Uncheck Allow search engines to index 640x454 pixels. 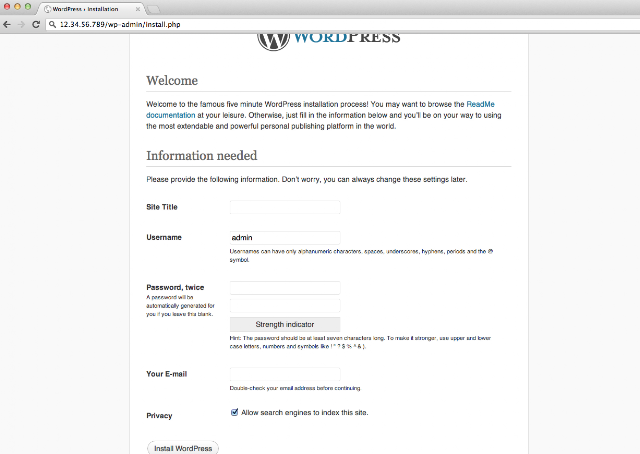point(234,412)
